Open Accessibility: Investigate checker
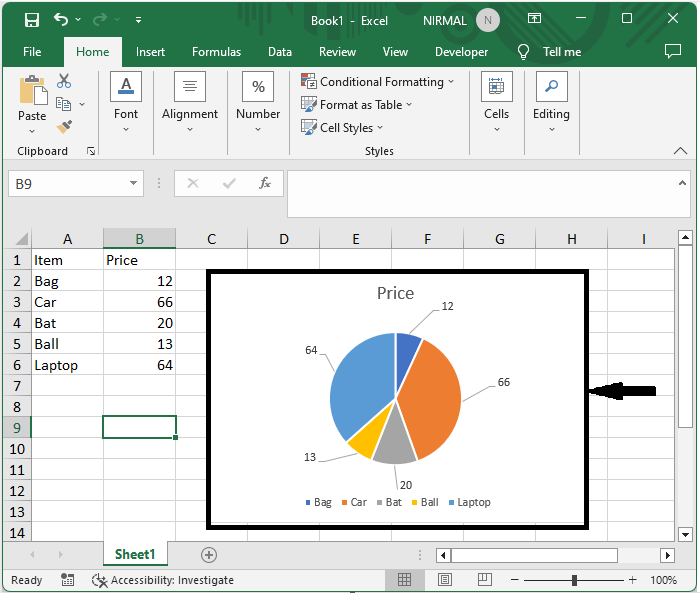The height and width of the screenshot is (593, 700). [162, 580]
